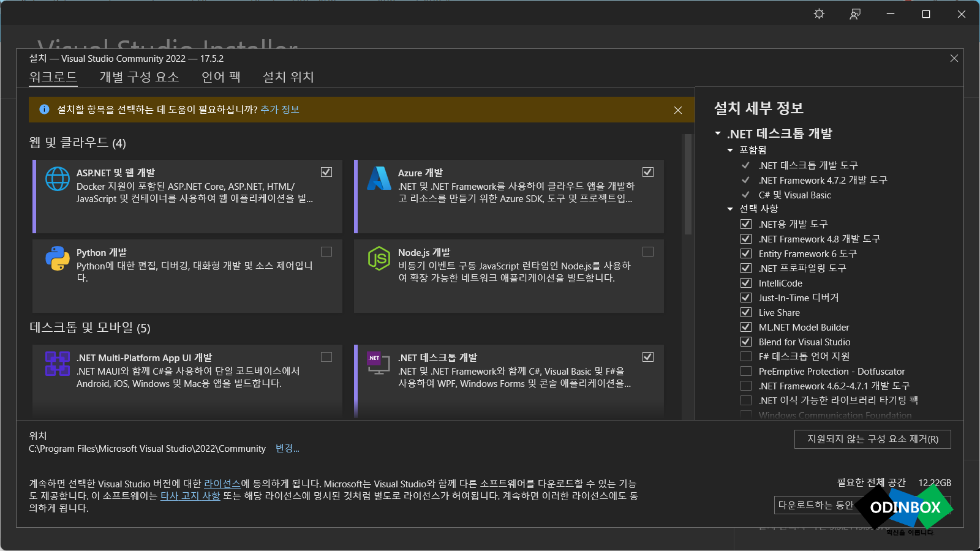Check the Python development workload checkbox
The image size is (980, 551).
click(326, 252)
